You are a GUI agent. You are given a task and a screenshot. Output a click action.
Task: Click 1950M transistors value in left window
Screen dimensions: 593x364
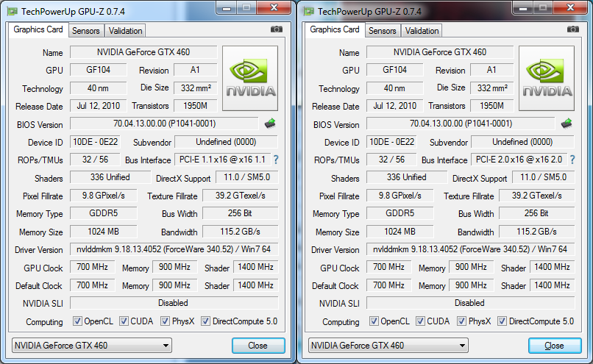(x=196, y=106)
